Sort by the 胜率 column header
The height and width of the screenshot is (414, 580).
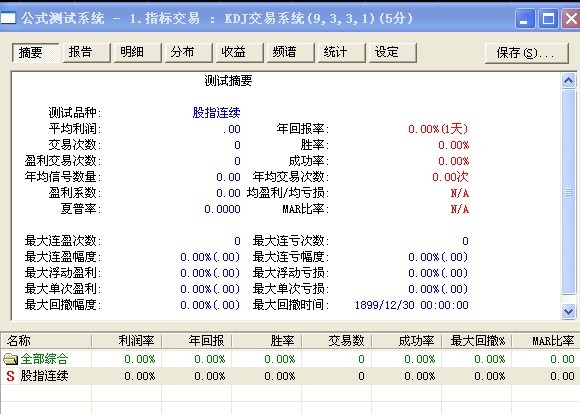(267, 340)
